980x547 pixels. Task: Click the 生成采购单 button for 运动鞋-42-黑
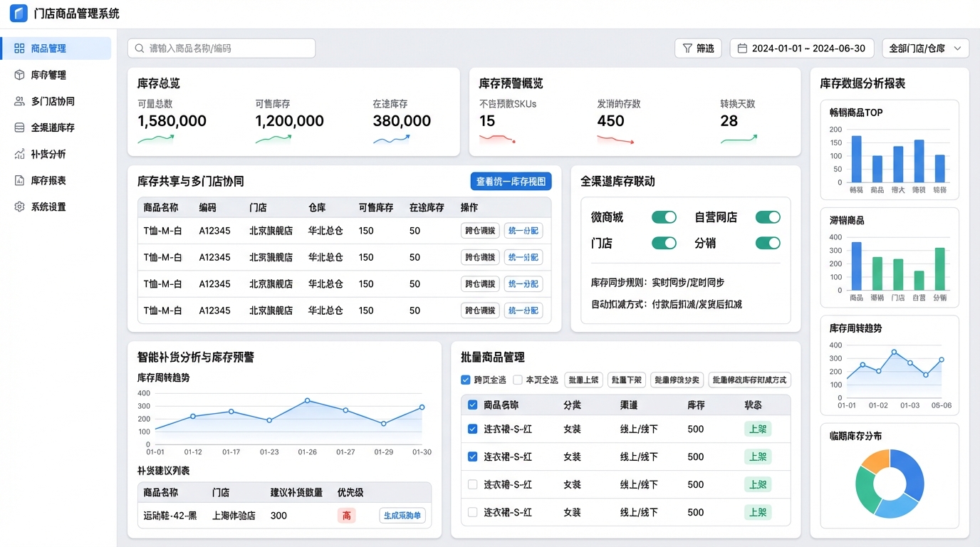402,516
